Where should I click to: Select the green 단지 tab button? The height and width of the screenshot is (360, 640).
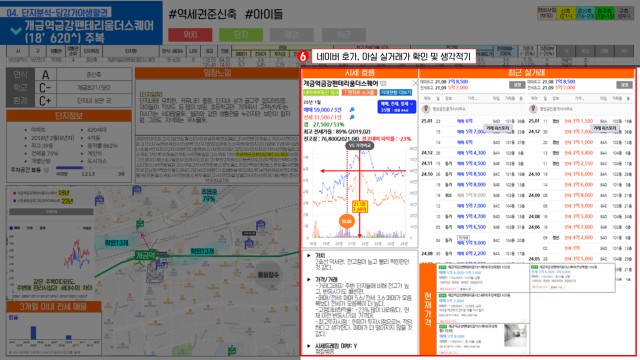(241, 35)
